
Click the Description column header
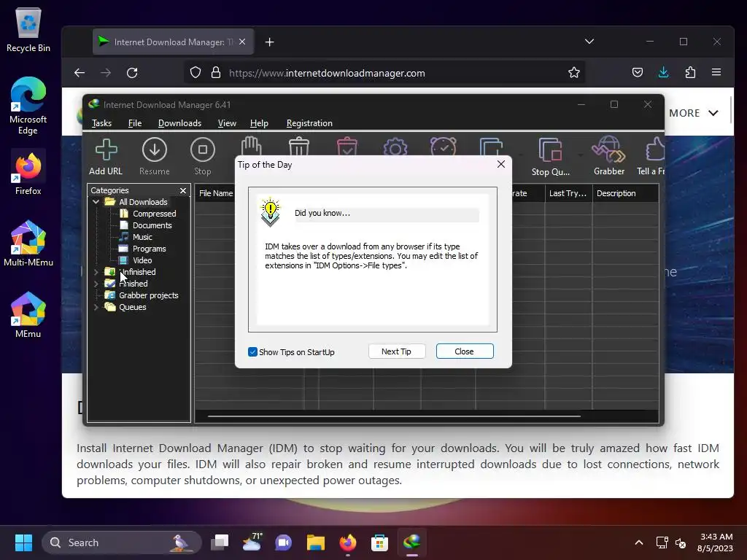coord(625,193)
